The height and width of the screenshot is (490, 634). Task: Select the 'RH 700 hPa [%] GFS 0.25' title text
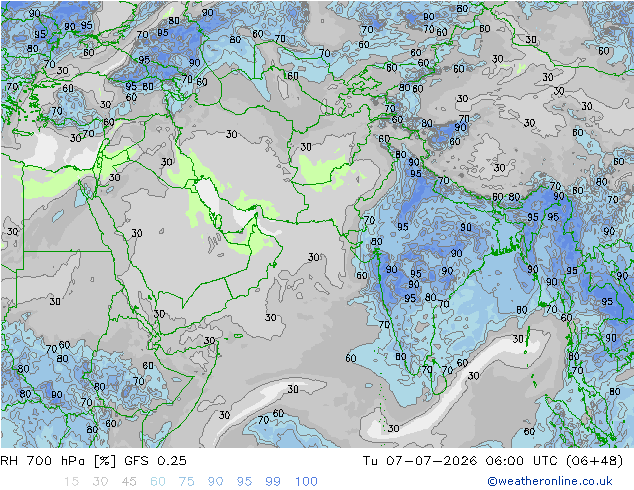click(93, 460)
